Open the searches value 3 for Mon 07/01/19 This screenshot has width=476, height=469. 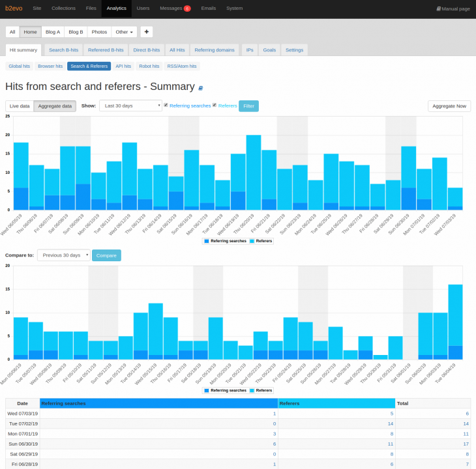[275, 434]
